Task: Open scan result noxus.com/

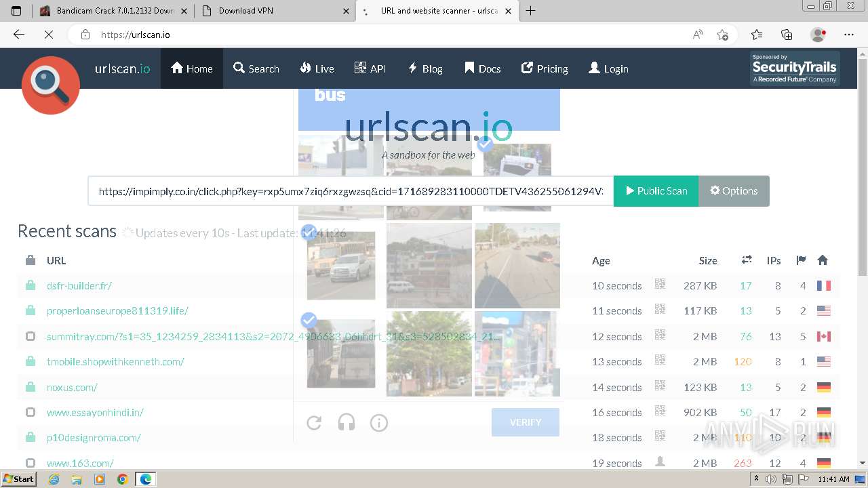Action: (72, 387)
